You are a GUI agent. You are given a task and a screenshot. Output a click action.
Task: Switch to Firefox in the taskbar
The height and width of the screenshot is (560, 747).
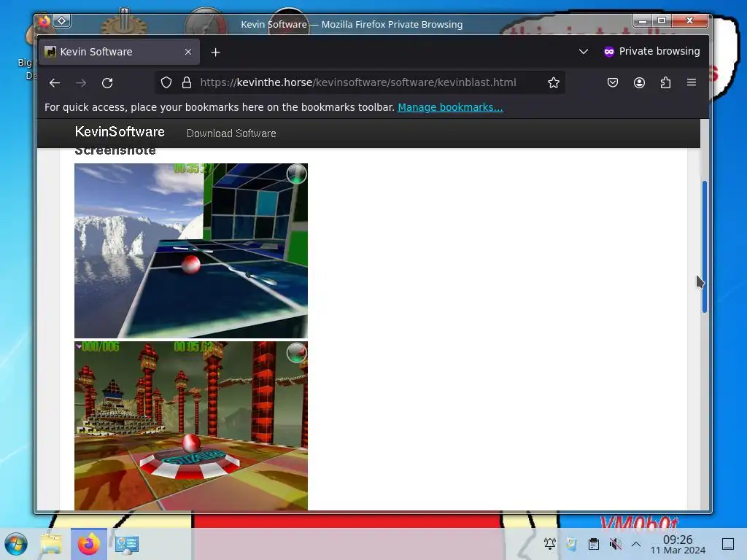(x=88, y=544)
